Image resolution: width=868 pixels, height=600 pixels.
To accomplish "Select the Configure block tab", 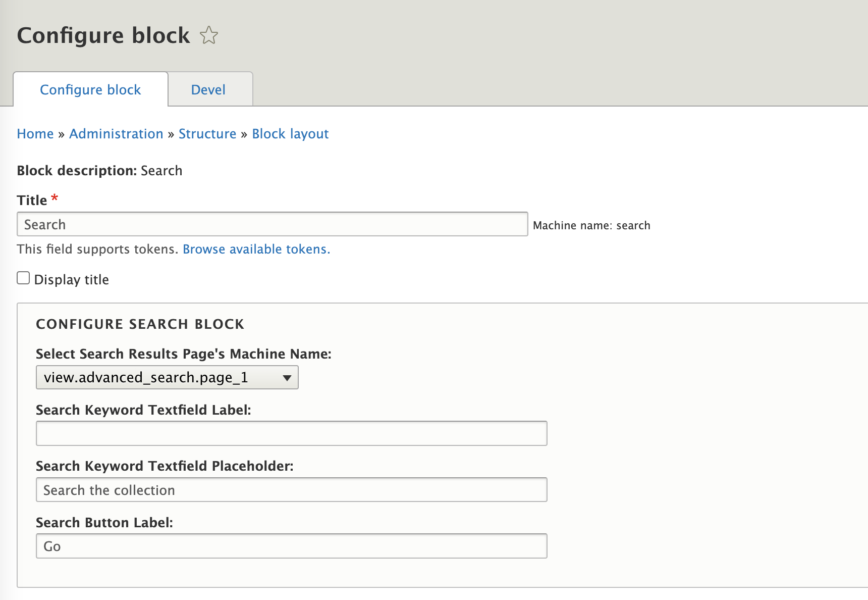I will [x=90, y=90].
